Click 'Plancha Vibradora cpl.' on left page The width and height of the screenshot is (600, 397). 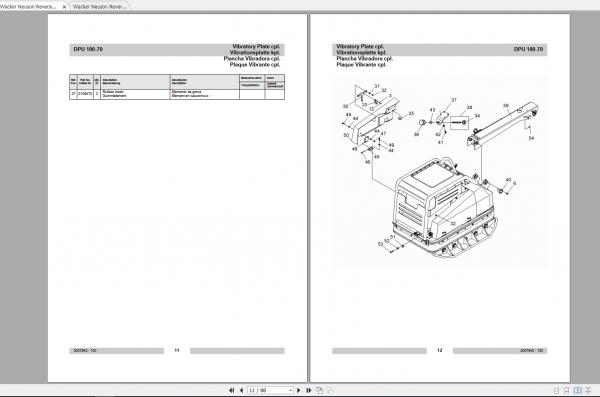coord(252,59)
